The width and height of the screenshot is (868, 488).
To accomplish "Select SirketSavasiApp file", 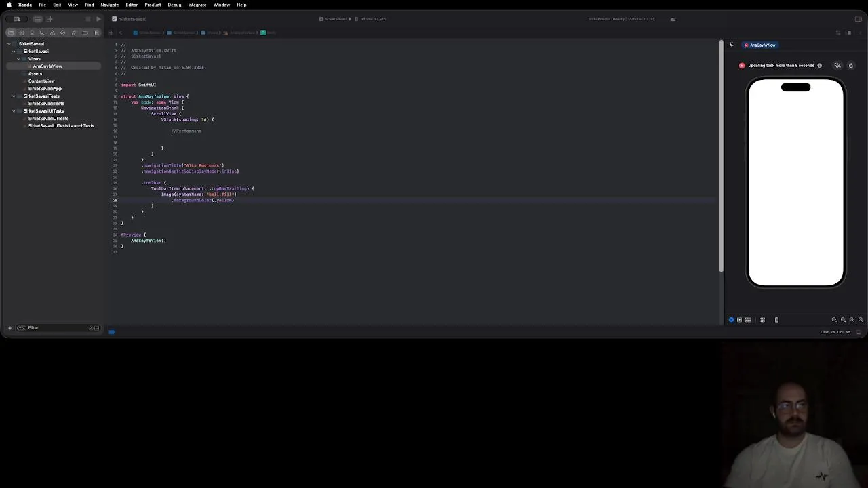I will tap(45, 89).
